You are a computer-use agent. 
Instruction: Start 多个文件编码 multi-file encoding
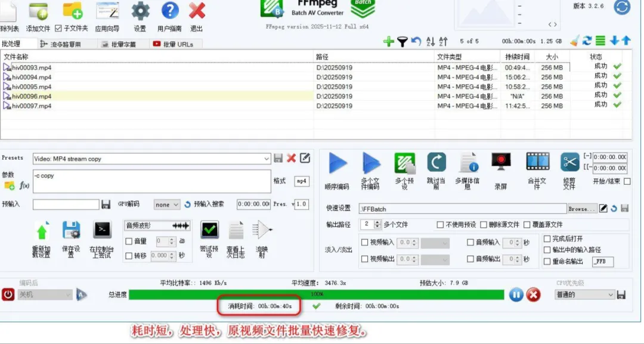(371, 163)
